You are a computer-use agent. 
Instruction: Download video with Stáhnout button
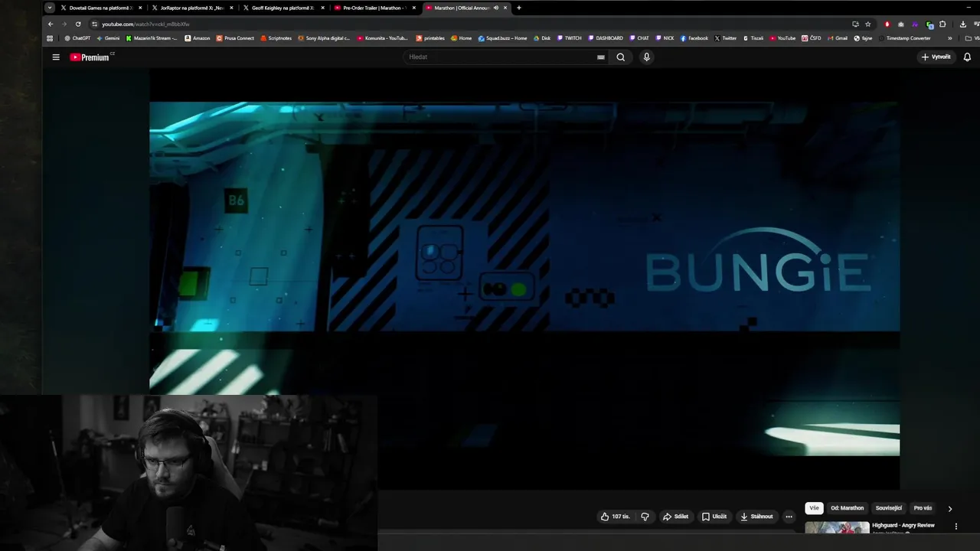tap(756, 517)
